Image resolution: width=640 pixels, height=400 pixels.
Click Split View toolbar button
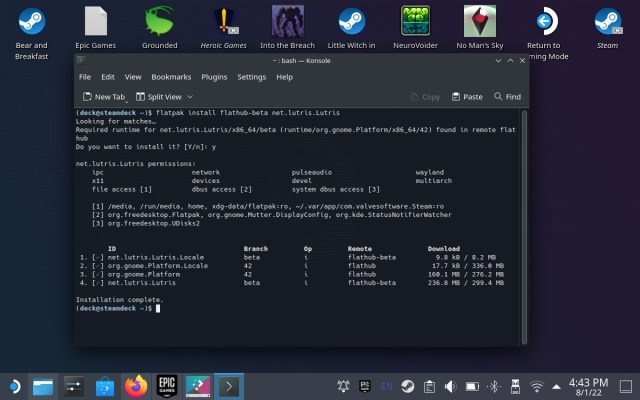[x=159, y=97]
